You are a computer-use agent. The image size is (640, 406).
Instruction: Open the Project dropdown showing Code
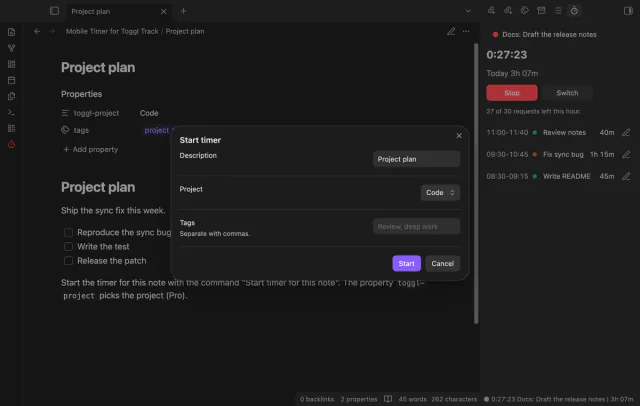tap(440, 193)
